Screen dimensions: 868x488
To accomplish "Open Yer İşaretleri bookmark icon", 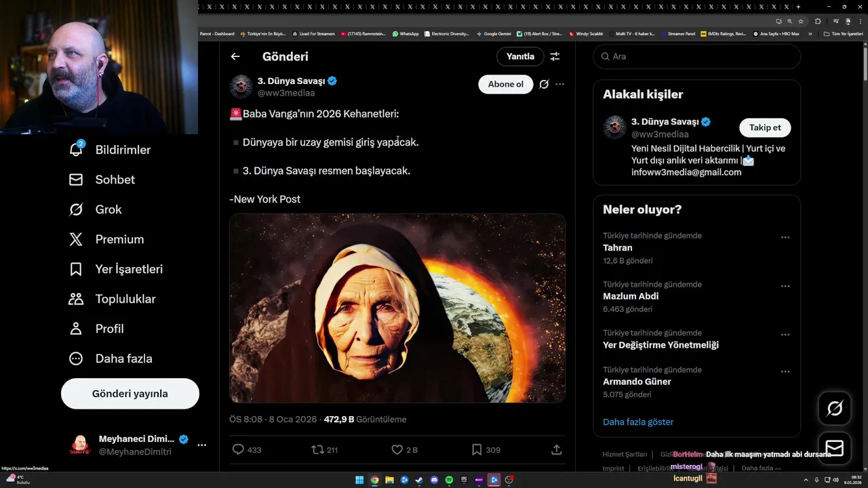I will coord(76,269).
